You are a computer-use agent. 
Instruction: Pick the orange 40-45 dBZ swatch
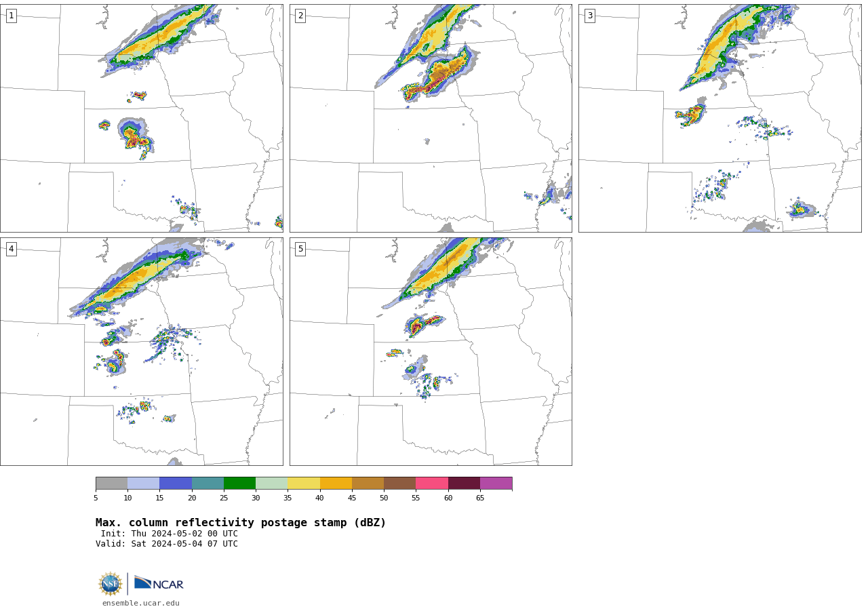[336, 484]
